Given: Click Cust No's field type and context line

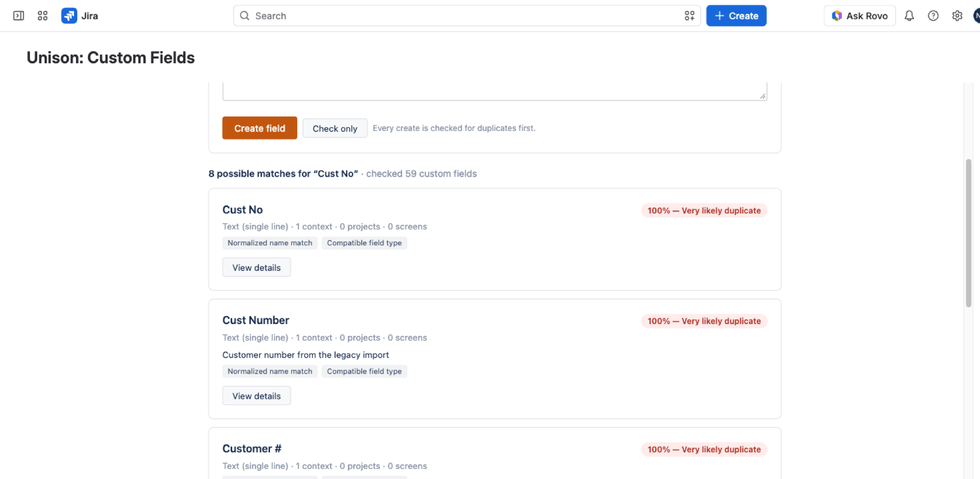Looking at the screenshot, I should (x=325, y=227).
